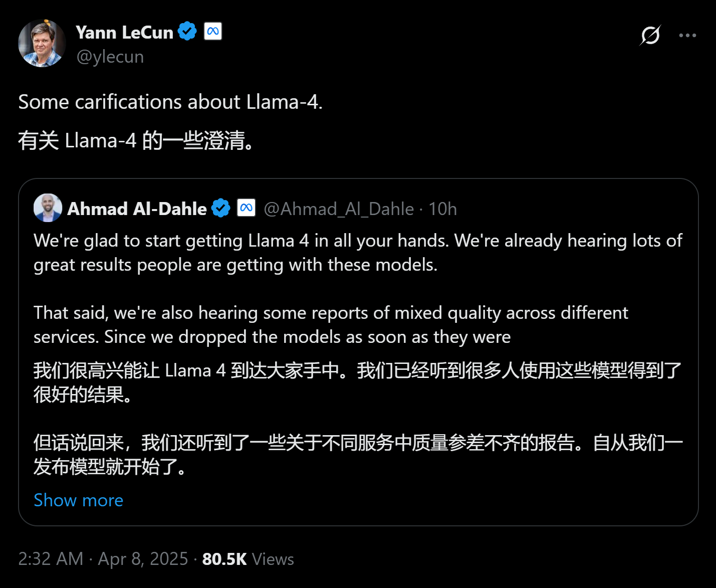Open the @Ahmad_Al_Dahle handle link
The image size is (716, 588).
pyautogui.click(x=339, y=209)
